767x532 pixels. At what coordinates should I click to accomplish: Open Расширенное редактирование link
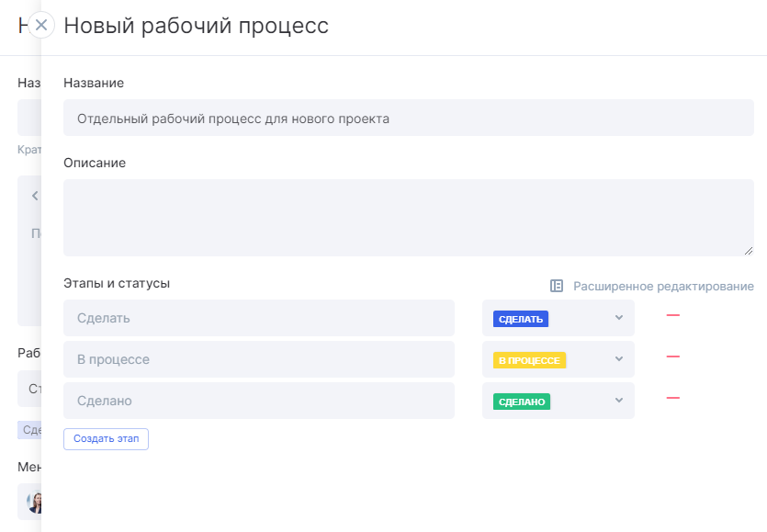(x=663, y=287)
